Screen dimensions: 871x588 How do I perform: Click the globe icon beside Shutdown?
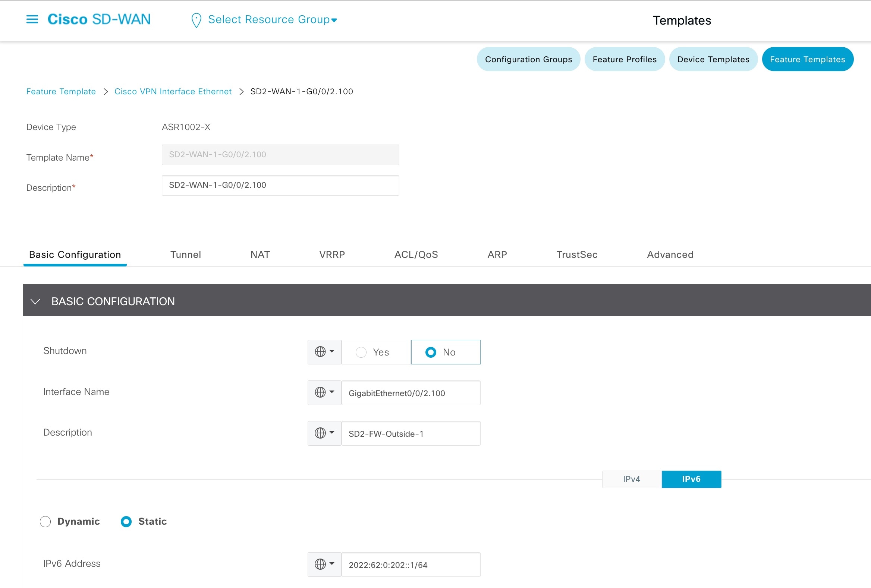320,352
